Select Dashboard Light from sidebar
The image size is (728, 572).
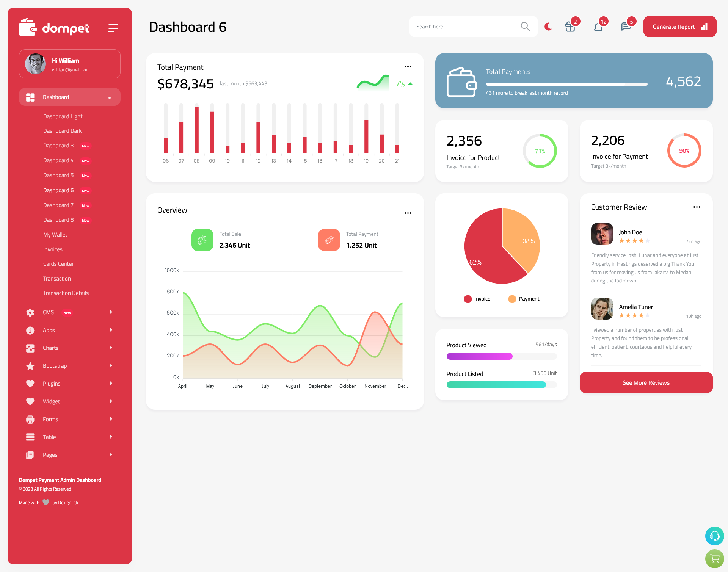point(63,116)
